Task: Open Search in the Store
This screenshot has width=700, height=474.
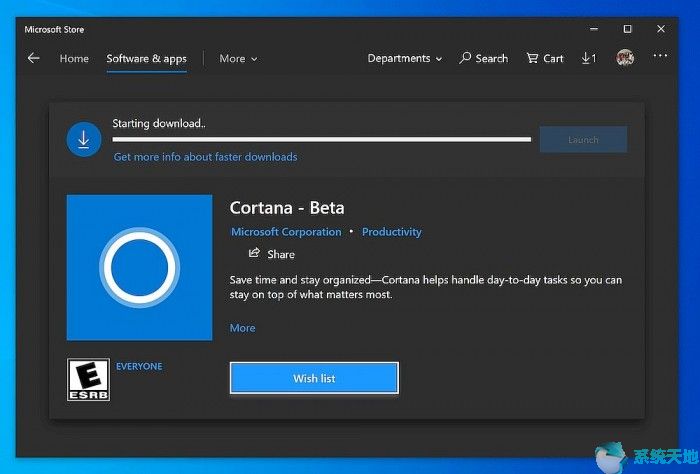Action: (483, 58)
